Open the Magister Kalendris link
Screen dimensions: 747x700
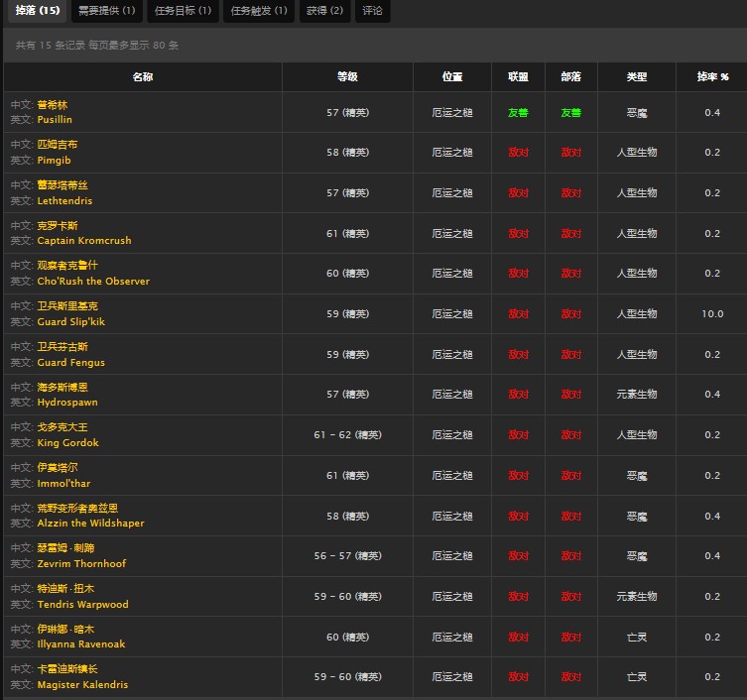pos(82,685)
